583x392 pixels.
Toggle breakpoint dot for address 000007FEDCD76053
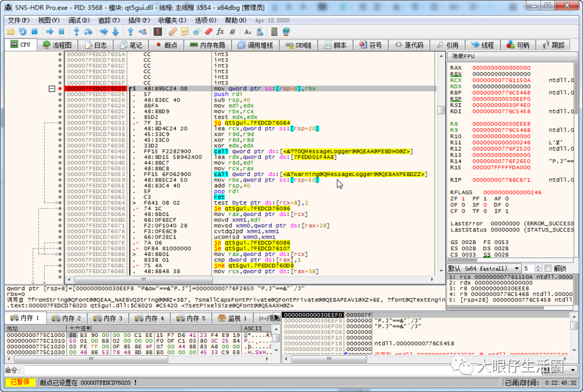60,174
